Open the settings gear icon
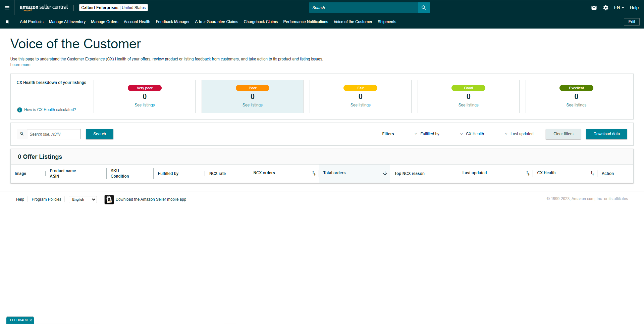This screenshot has height=324, width=644. click(x=605, y=7)
